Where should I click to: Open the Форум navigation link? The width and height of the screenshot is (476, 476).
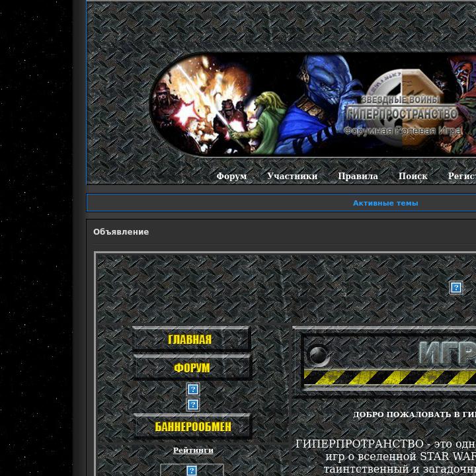[x=231, y=176]
